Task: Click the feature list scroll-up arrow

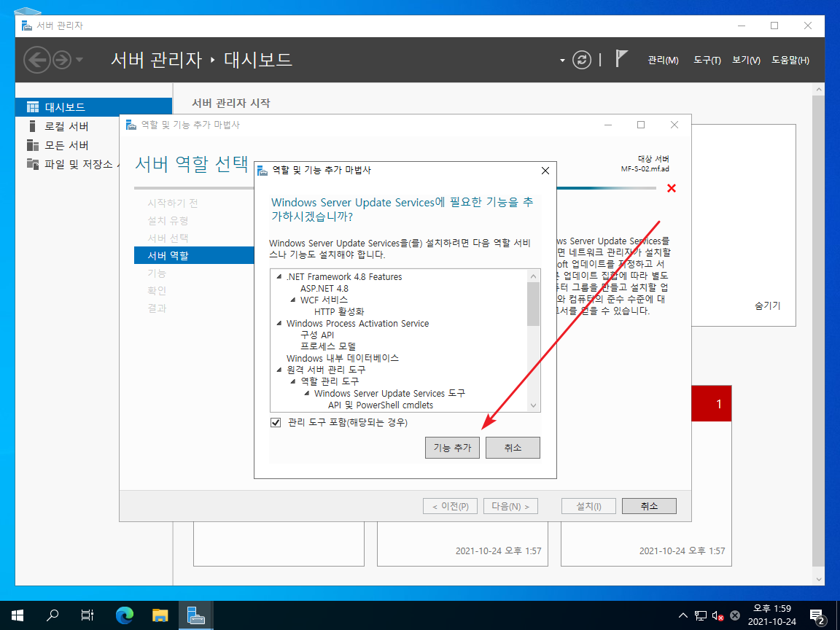Action: (x=533, y=276)
